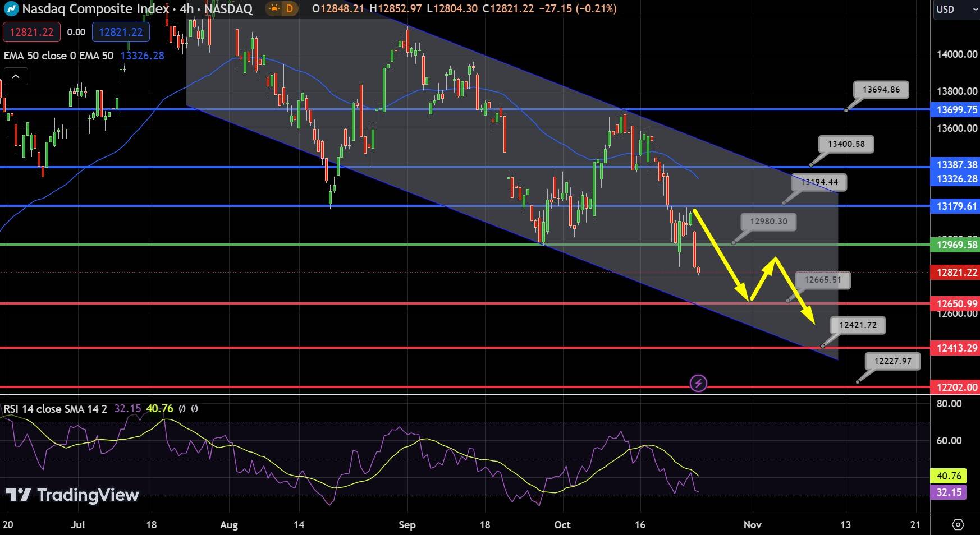Click the purple 32.15 RSI axis label
The image size is (980, 535).
point(949,493)
